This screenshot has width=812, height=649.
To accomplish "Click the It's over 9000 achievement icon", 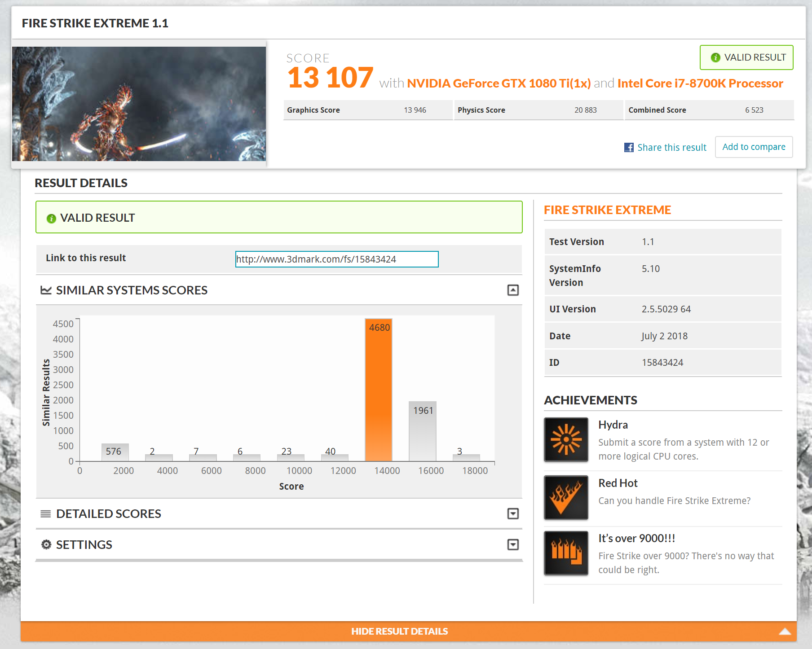I will [566, 553].
